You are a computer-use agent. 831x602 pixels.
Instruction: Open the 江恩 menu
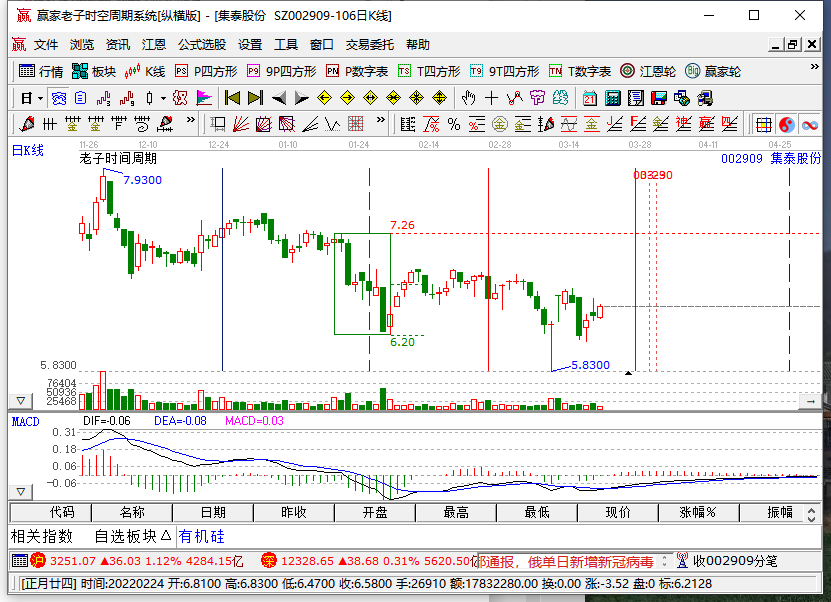tap(154, 45)
